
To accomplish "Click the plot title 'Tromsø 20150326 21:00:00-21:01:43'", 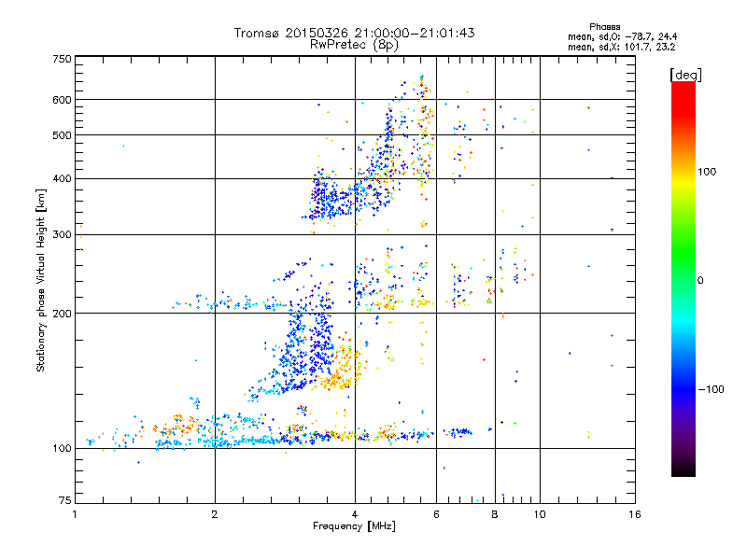I will pos(354,33).
